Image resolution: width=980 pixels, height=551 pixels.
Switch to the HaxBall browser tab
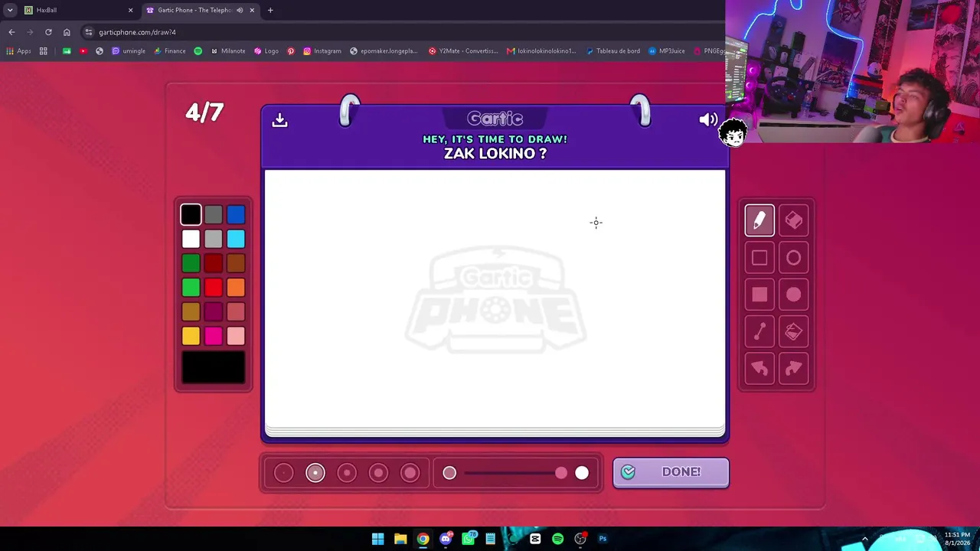77,10
